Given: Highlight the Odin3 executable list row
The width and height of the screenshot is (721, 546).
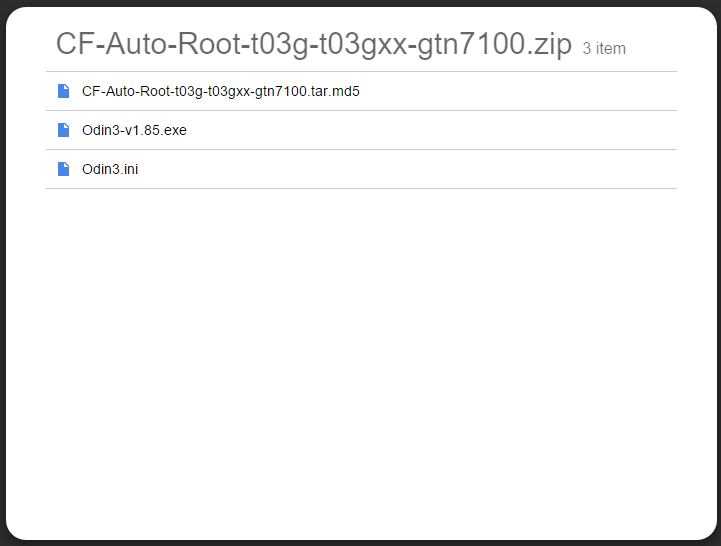Looking at the screenshot, I should coord(361,130).
